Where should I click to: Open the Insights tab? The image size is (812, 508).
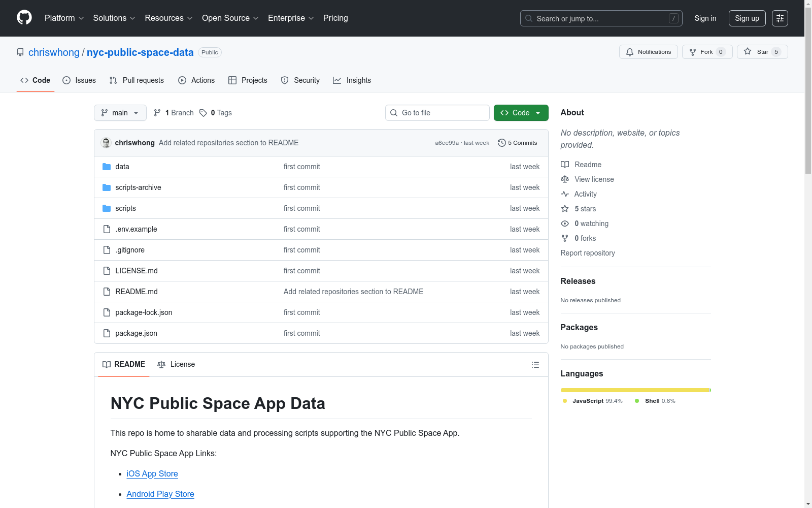click(352, 80)
